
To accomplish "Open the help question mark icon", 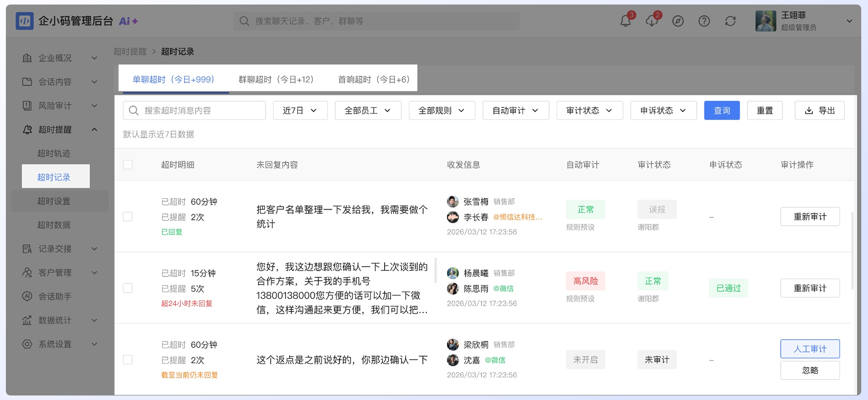I will [x=704, y=21].
